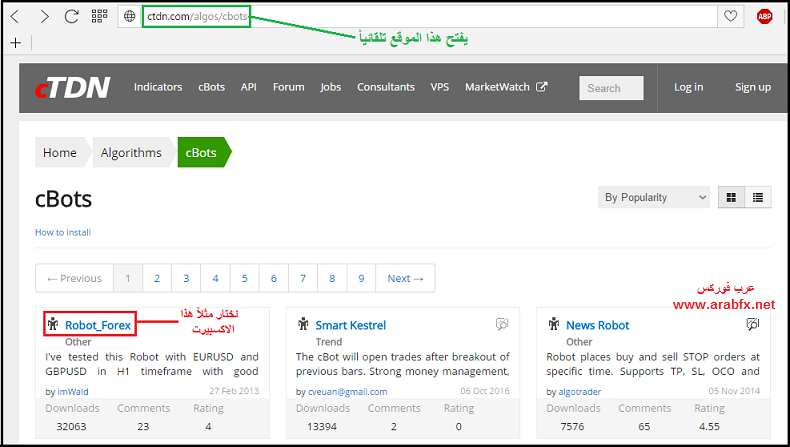Go to page 5
The image size is (790, 447).
[x=244, y=278]
